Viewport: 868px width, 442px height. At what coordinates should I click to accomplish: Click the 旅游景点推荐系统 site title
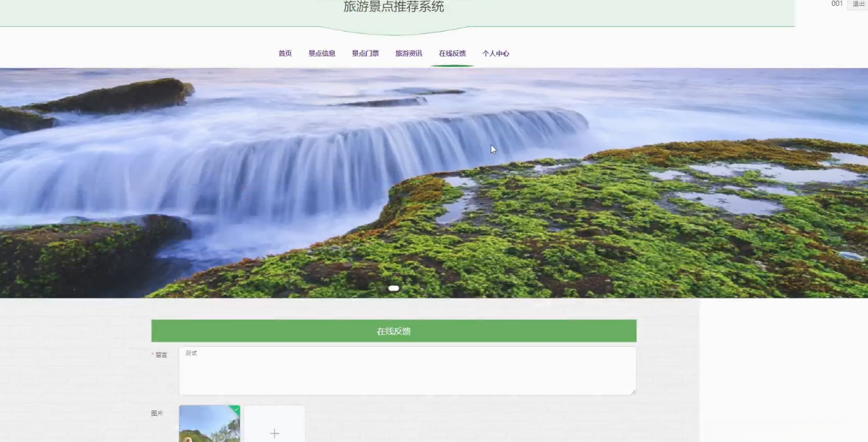[x=394, y=7]
